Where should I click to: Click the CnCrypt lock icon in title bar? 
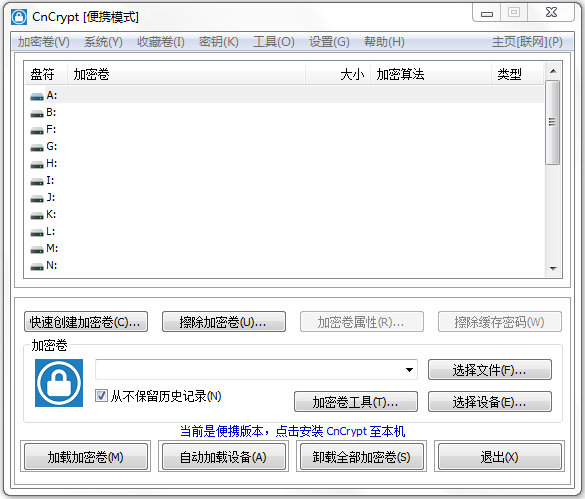[19, 17]
